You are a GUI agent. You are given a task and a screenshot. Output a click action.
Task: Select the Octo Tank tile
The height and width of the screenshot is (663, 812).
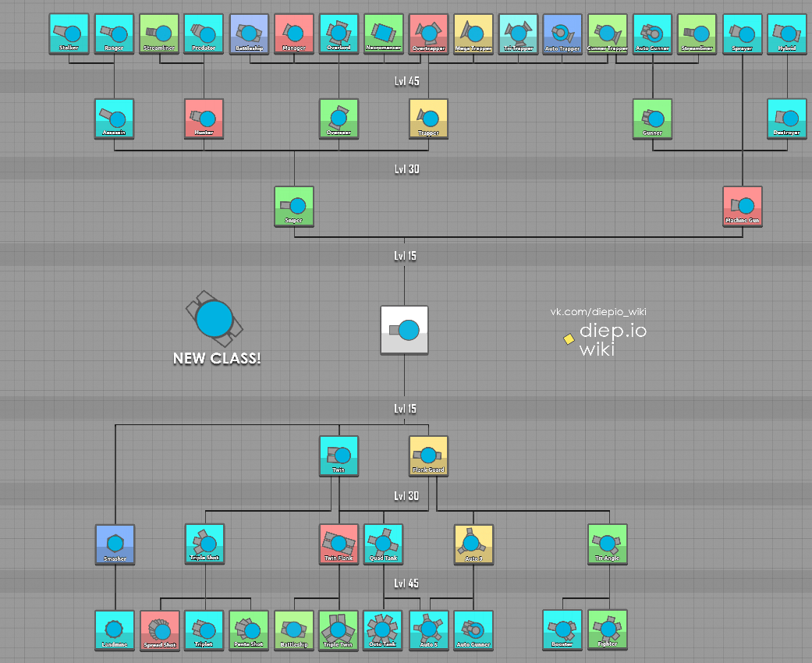383,630
